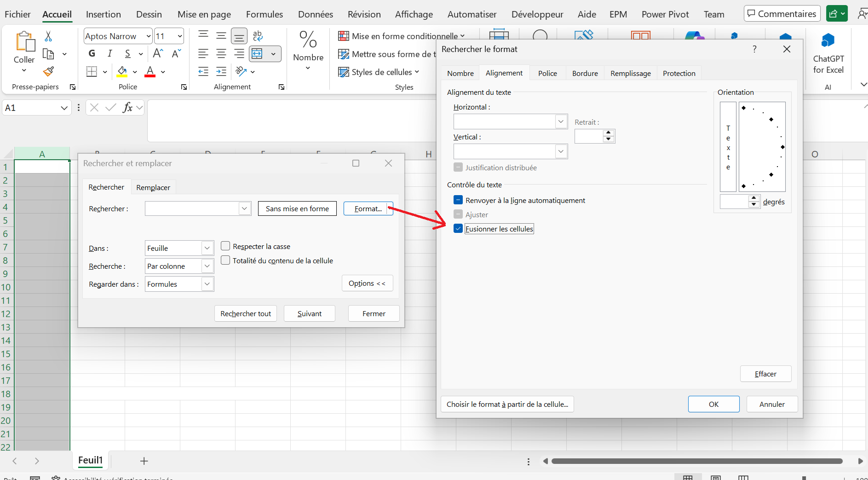Toggle the Ajuster checkbox
The image size is (868, 480).
click(458, 214)
